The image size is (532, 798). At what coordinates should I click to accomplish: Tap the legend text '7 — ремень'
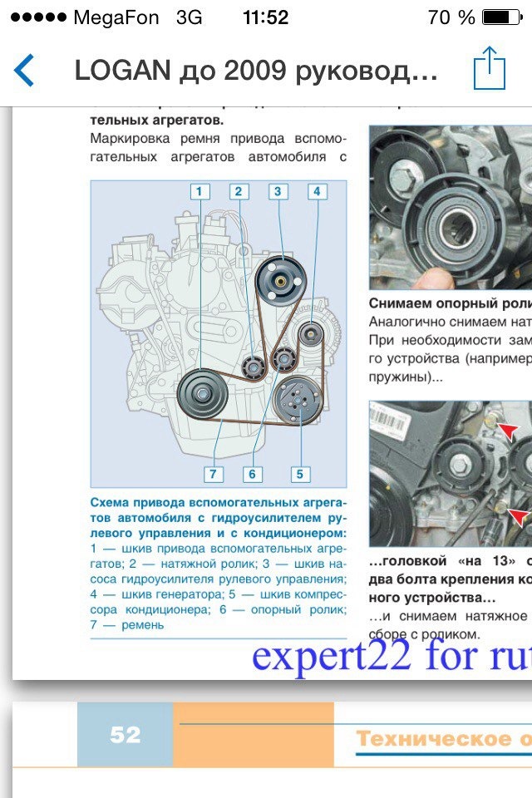coord(127,625)
